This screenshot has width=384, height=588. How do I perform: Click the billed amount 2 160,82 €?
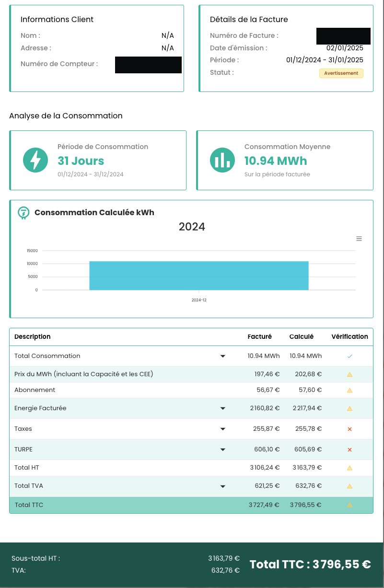tap(265, 408)
